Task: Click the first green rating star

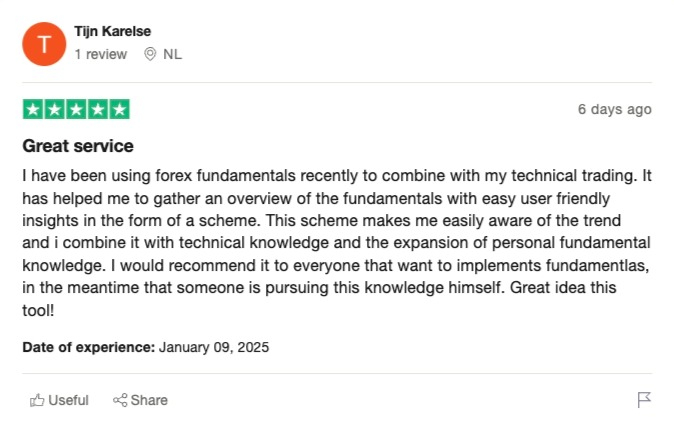Action: 33,109
